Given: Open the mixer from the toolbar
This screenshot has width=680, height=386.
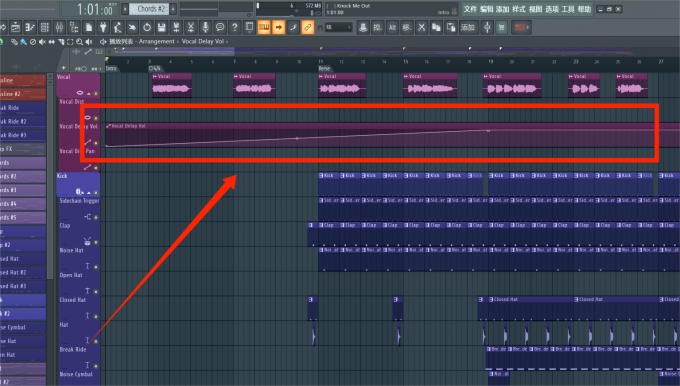Looking at the screenshot, I should pyautogui.click(x=59, y=27).
